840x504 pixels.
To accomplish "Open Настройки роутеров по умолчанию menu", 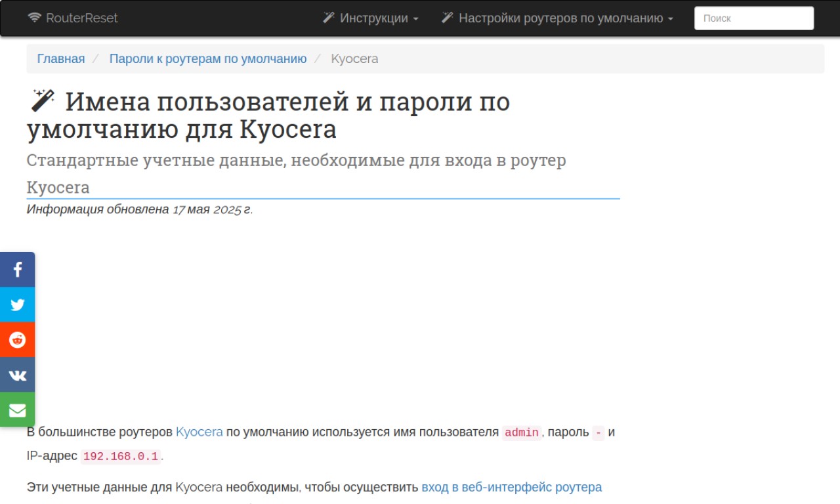I will (557, 18).
